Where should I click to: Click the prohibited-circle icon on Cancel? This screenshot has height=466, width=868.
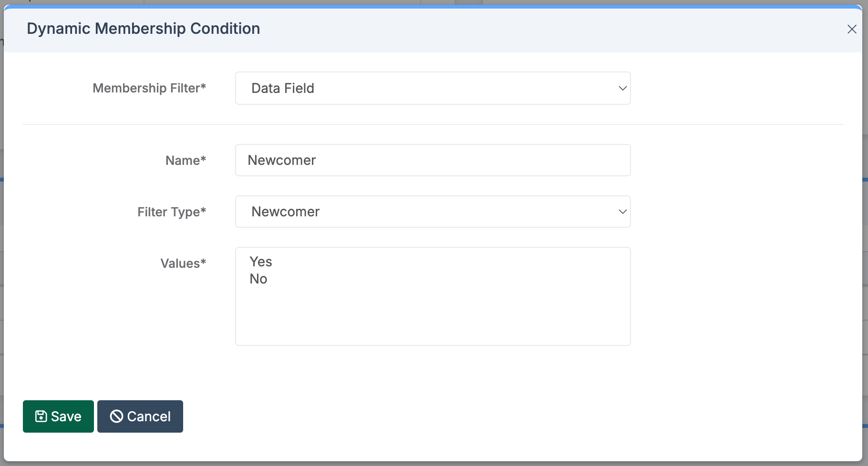pos(116,416)
